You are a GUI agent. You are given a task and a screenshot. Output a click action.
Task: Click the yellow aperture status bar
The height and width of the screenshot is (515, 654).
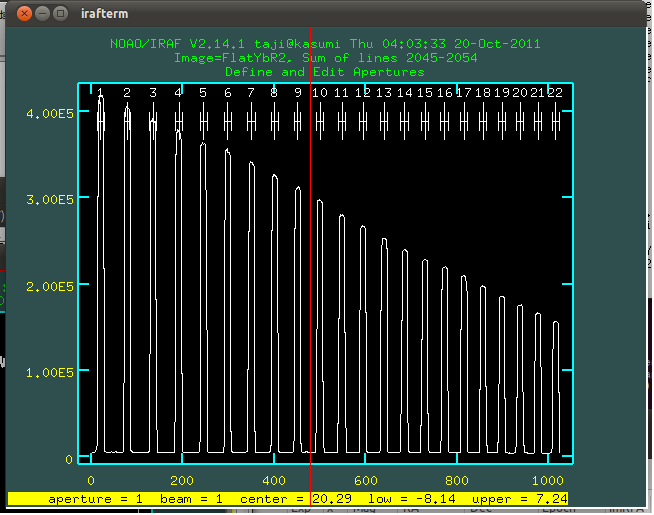[290, 498]
